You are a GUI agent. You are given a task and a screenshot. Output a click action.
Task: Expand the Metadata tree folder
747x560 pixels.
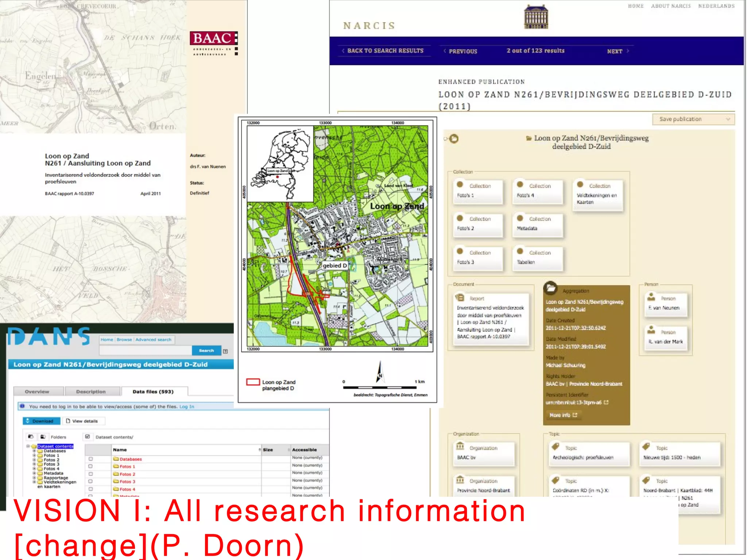(x=34, y=473)
